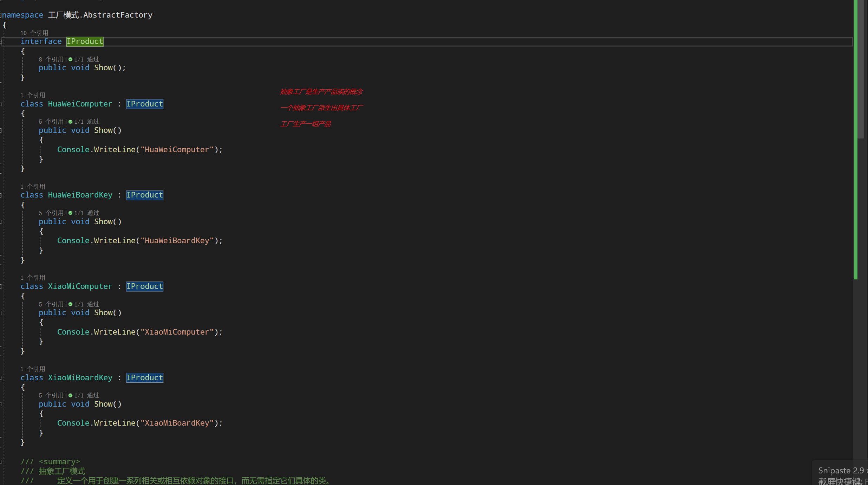
Task: Open "5 个引用" CodeLens in HuaWeiBoardKey class
Action: (x=51, y=213)
